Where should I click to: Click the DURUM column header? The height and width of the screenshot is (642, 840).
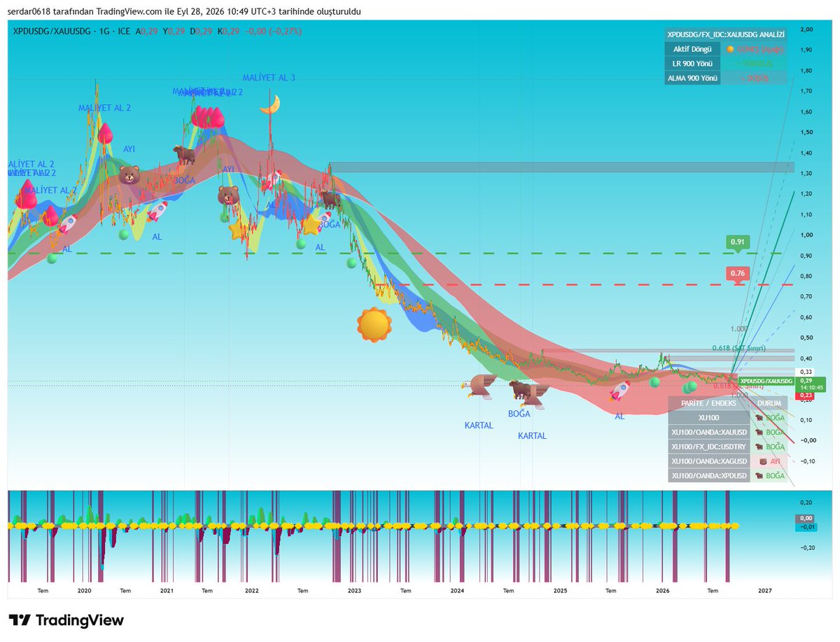coord(769,403)
